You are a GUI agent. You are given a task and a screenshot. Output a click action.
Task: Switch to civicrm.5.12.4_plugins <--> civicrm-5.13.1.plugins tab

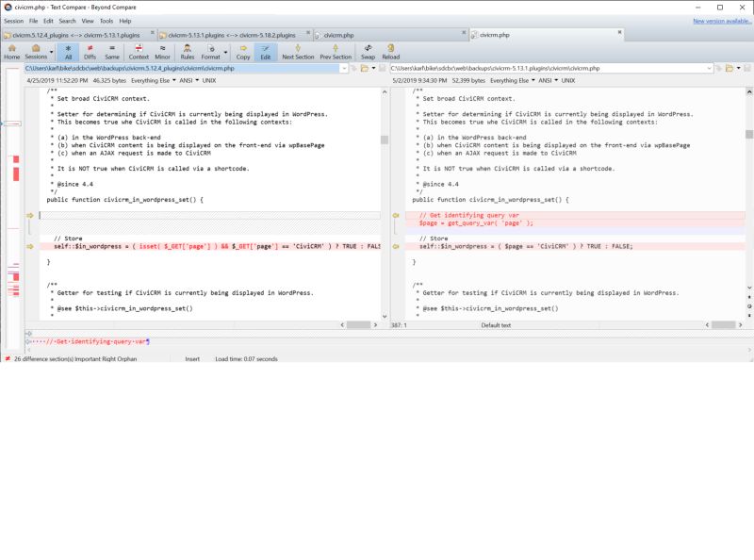76,35
